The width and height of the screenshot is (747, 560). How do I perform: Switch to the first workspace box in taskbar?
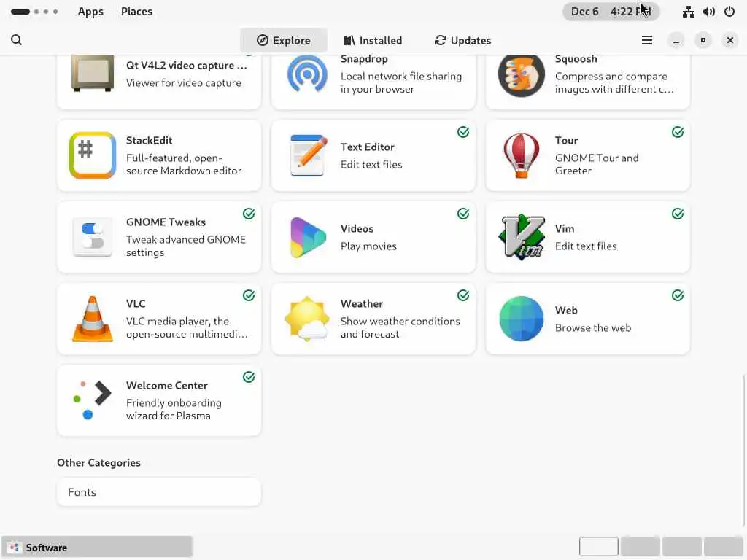(x=598, y=547)
